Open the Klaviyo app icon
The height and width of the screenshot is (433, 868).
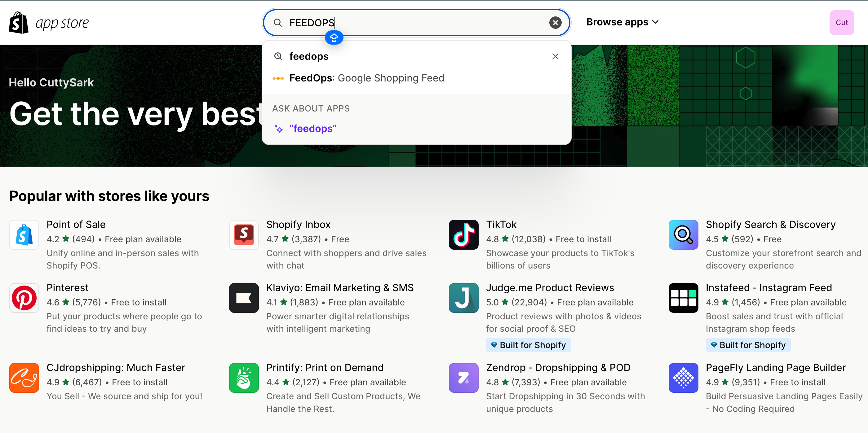[x=244, y=298]
